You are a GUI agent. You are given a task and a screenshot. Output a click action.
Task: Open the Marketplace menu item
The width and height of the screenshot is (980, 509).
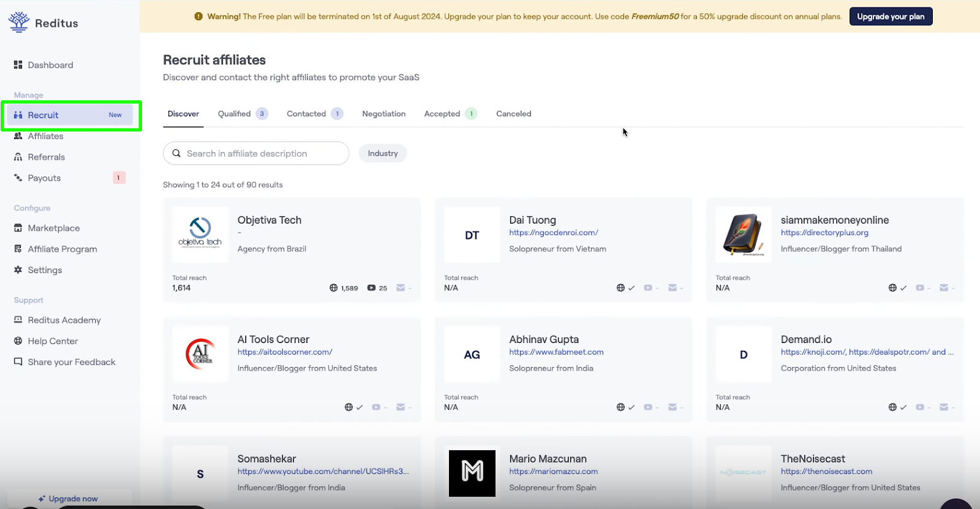click(70, 228)
